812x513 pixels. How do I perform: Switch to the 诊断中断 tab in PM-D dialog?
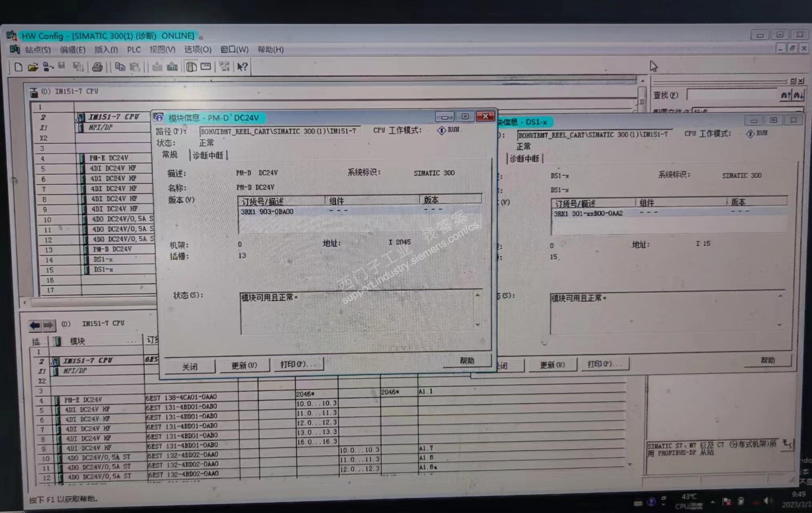(x=208, y=156)
